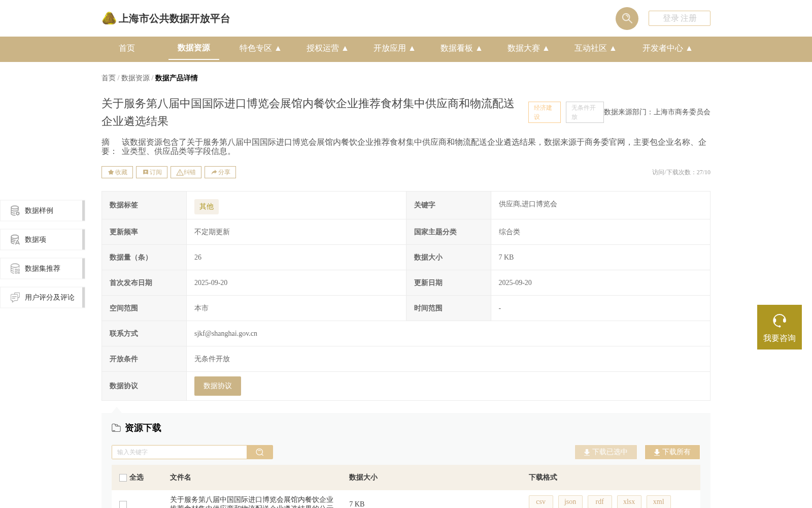This screenshot has width=812, height=508.
Task: Click the platform logo icon
Action: (109, 18)
